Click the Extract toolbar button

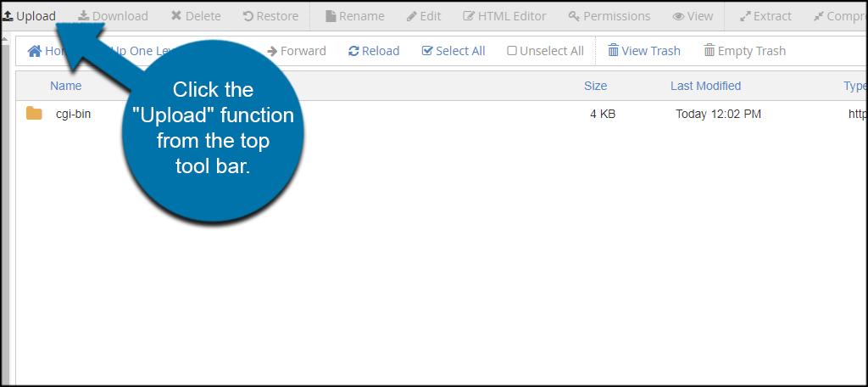(765, 17)
